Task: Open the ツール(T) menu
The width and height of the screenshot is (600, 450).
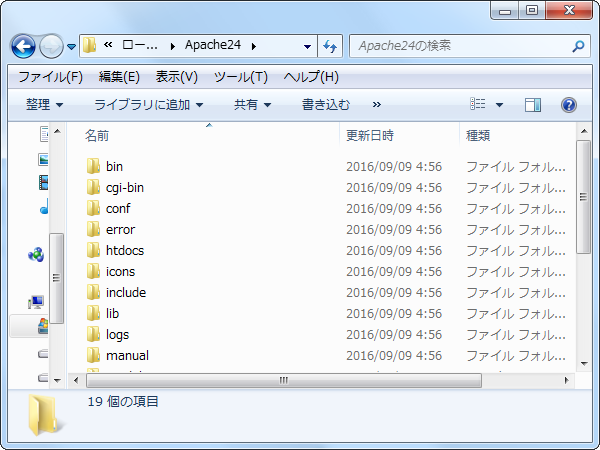Action: (241, 77)
